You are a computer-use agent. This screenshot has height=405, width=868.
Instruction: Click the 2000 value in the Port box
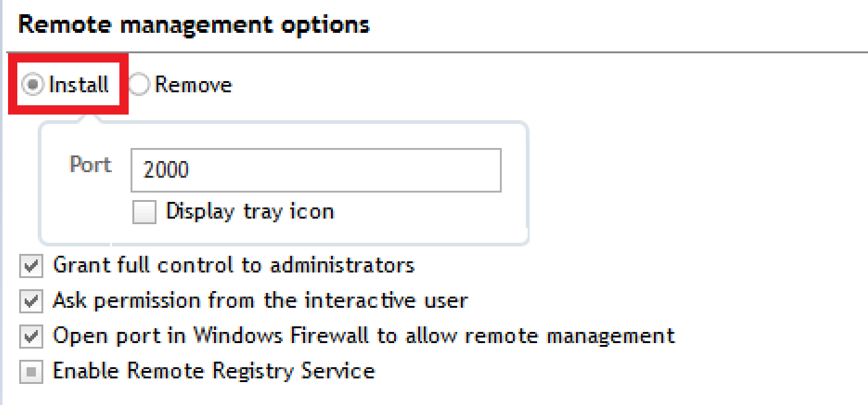tap(166, 170)
